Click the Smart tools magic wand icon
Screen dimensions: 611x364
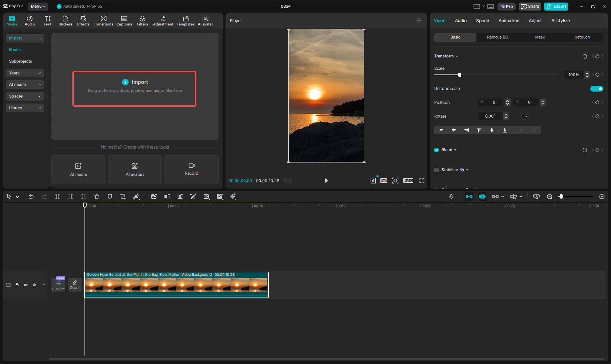coord(193,197)
